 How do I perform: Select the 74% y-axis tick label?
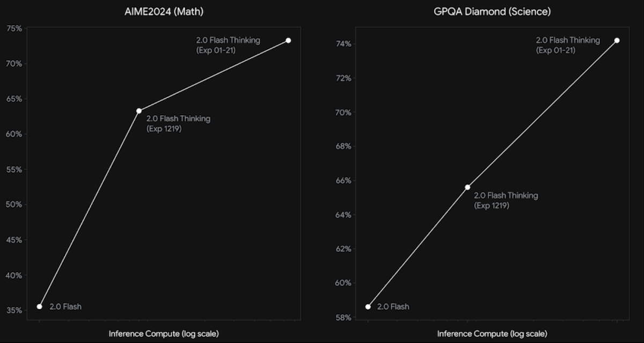coord(343,44)
